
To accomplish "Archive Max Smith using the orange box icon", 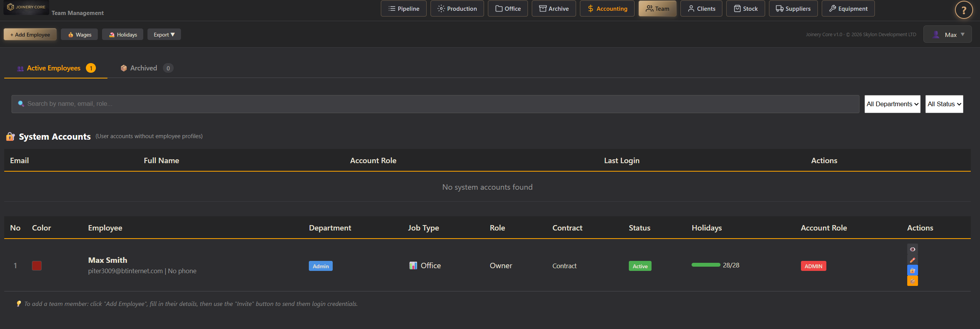I will click(x=912, y=281).
